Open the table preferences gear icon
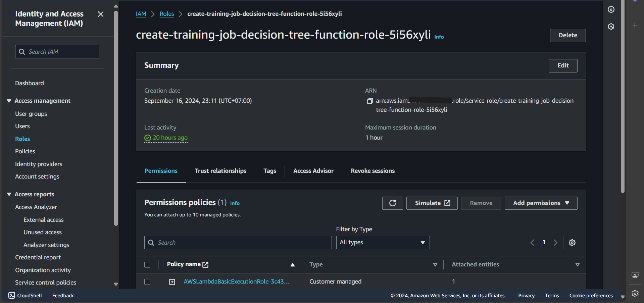 point(572,243)
